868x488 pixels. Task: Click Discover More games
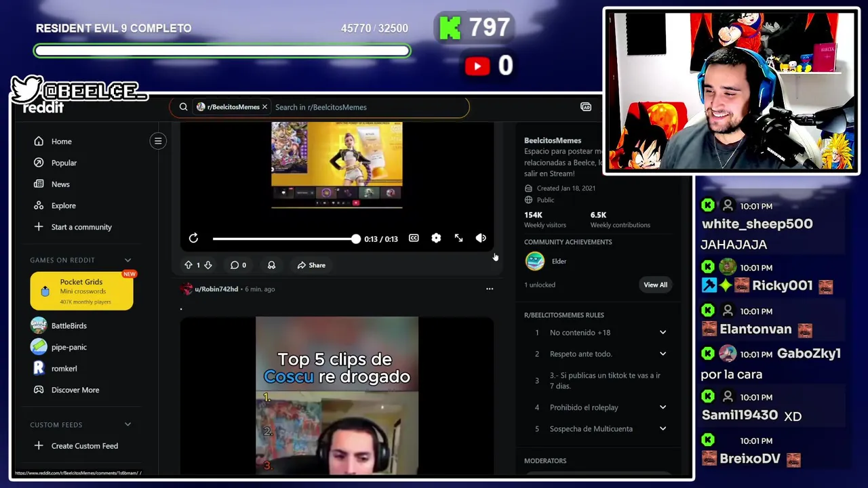[x=75, y=390]
